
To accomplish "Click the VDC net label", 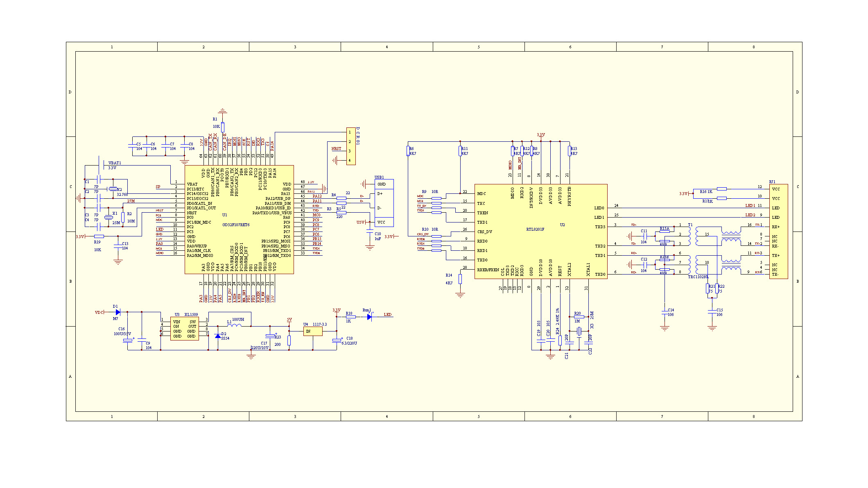I will (99, 312).
